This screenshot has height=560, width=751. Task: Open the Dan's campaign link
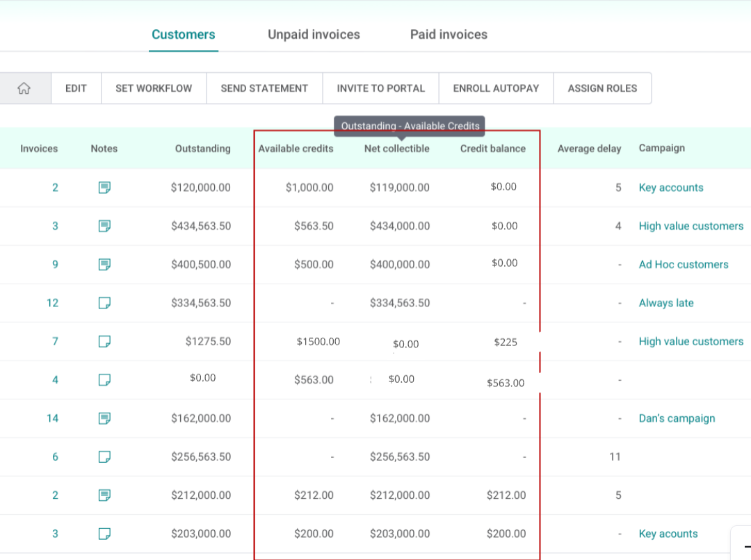(677, 418)
